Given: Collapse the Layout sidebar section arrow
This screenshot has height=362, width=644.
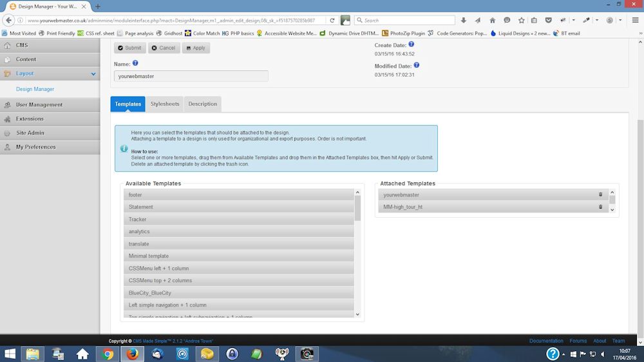Looking at the screenshot, I should tap(93, 74).
